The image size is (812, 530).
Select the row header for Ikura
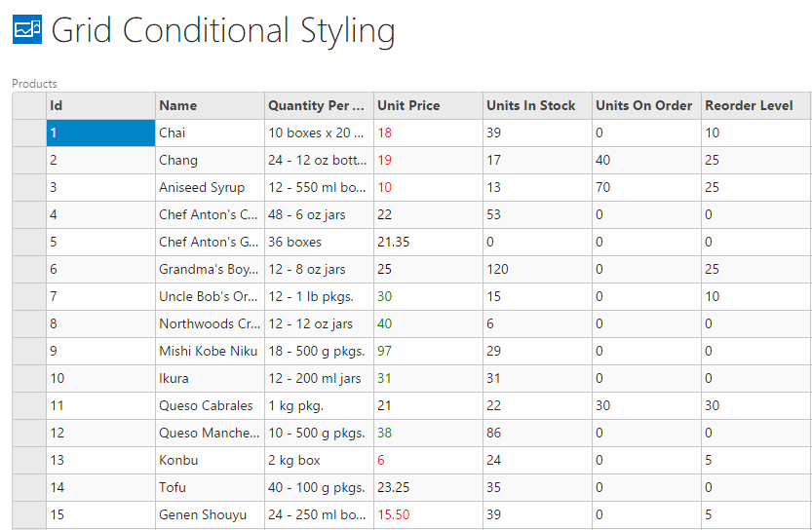pos(29,378)
